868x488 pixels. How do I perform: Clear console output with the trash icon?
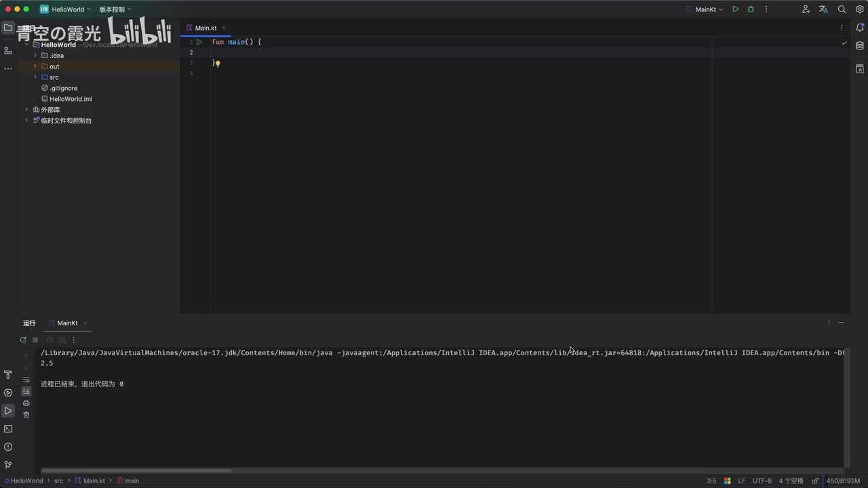[x=26, y=415]
